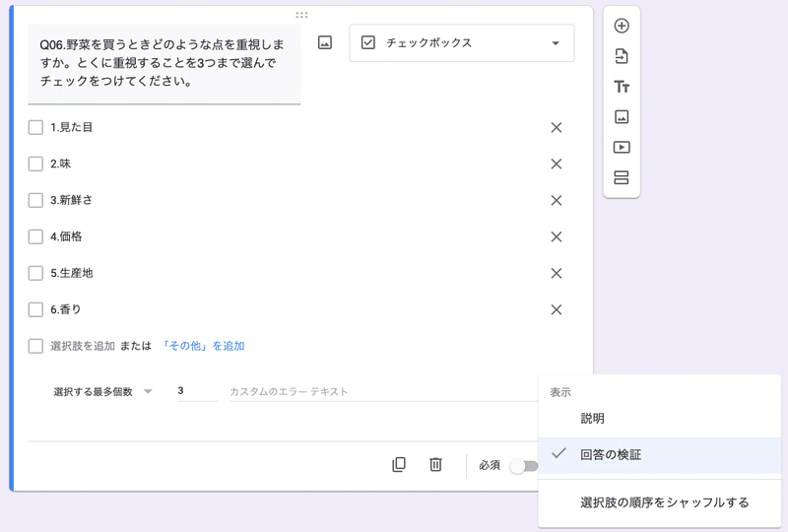Screen dimensions: 788x532
Task: Check the box for 5.生産地
Action: pos(35,273)
